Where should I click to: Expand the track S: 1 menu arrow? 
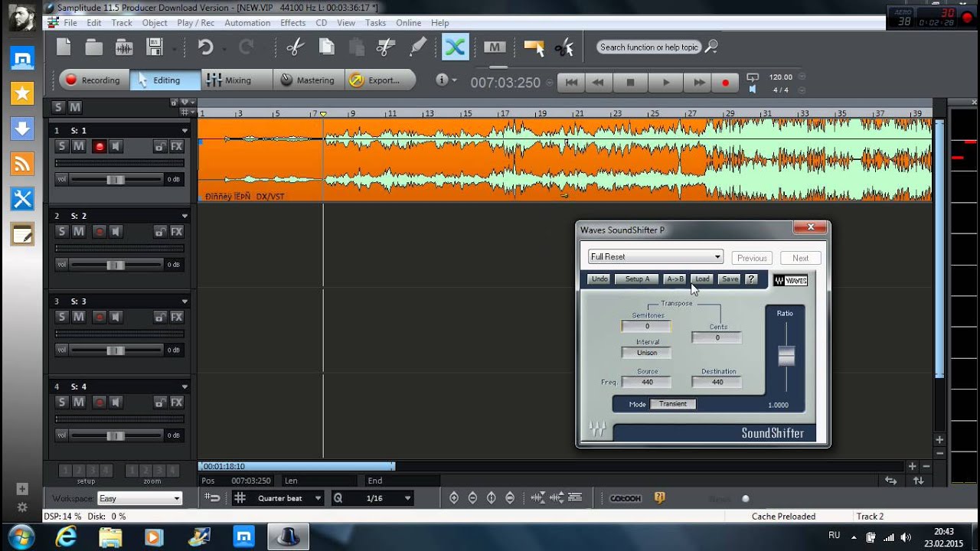click(185, 131)
